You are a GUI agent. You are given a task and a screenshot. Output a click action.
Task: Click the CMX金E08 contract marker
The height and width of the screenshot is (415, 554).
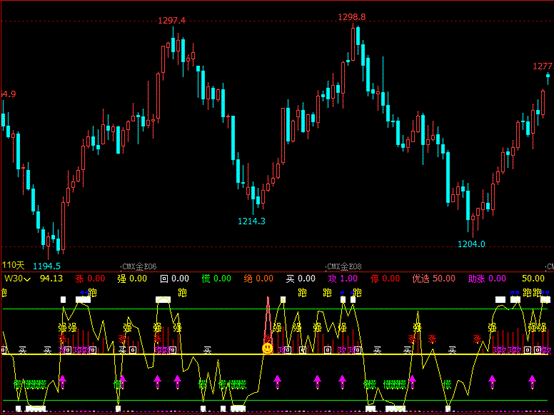click(344, 266)
